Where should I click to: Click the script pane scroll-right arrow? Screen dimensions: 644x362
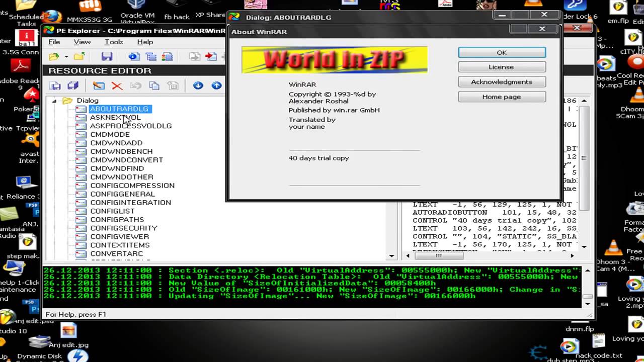point(572,255)
